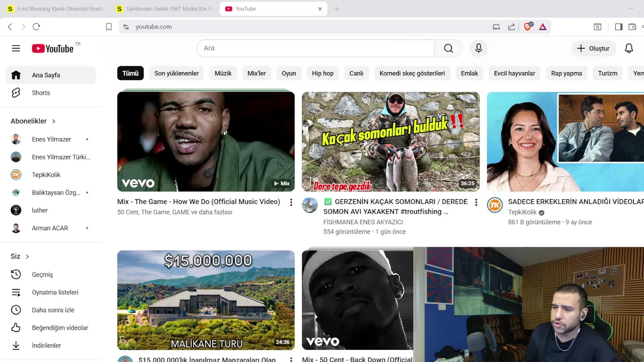Open $15.000.000 Malikane Turu thumbnail
644x362 pixels.
pos(206,300)
